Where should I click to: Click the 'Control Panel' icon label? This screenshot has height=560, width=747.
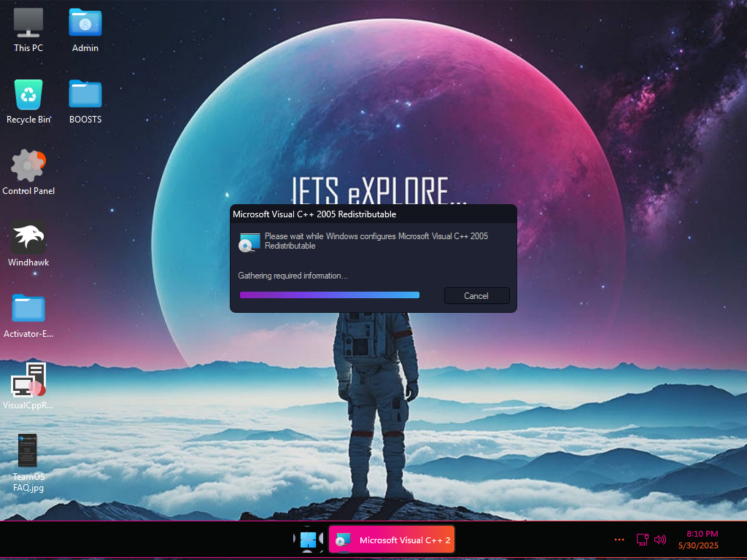click(28, 191)
